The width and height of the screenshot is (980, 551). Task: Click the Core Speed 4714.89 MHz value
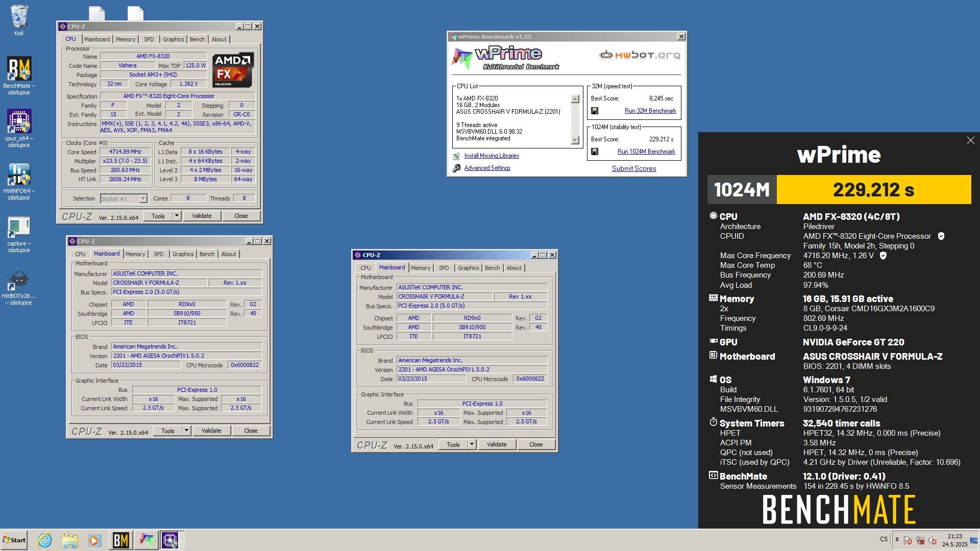pos(125,152)
